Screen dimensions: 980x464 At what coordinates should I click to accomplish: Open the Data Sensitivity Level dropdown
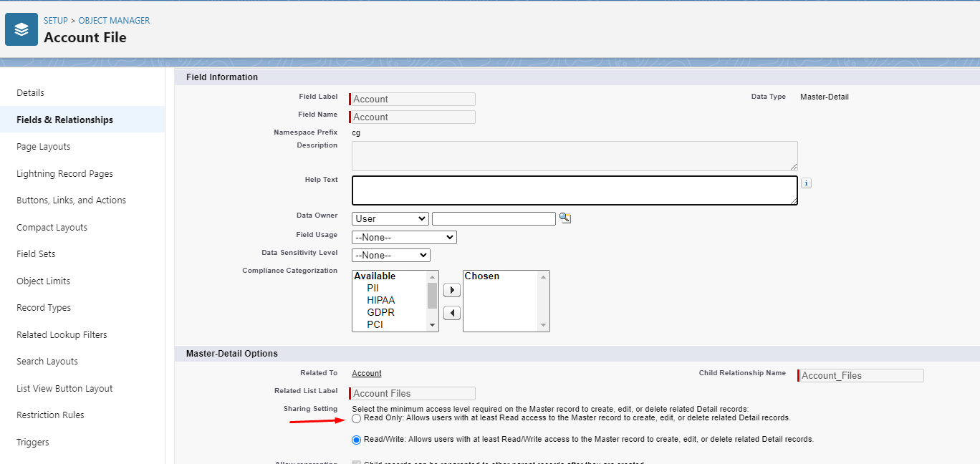390,256
